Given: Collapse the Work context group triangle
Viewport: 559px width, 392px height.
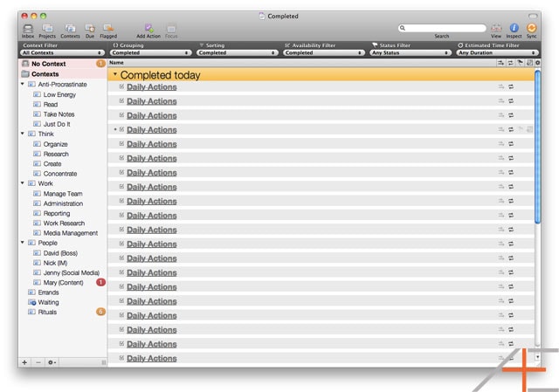Looking at the screenshot, I should coord(23,183).
